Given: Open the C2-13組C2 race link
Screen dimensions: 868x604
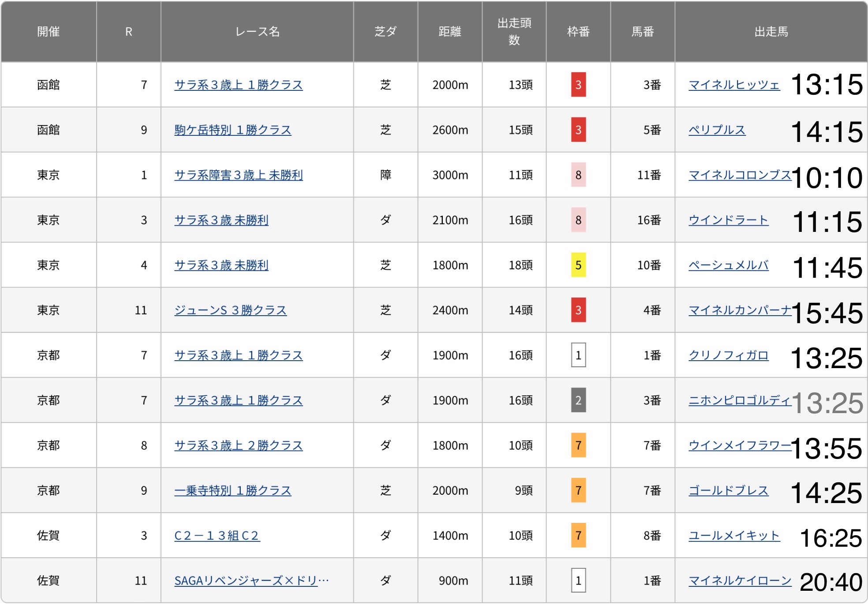Looking at the screenshot, I should tap(217, 536).
